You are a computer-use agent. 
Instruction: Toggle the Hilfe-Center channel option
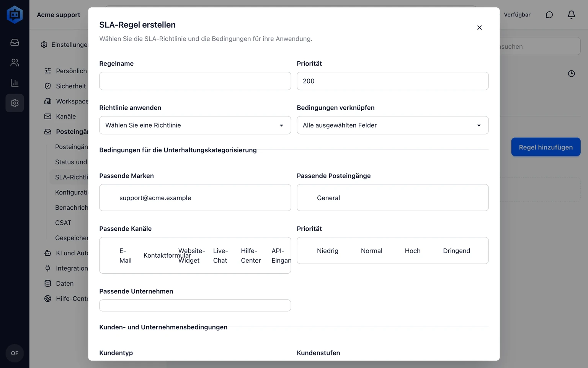tap(251, 256)
